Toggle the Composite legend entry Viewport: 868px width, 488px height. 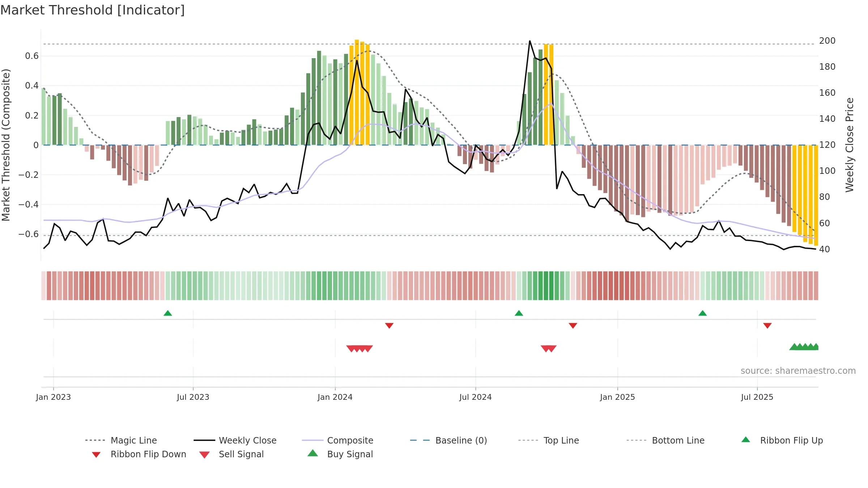click(x=337, y=440)
